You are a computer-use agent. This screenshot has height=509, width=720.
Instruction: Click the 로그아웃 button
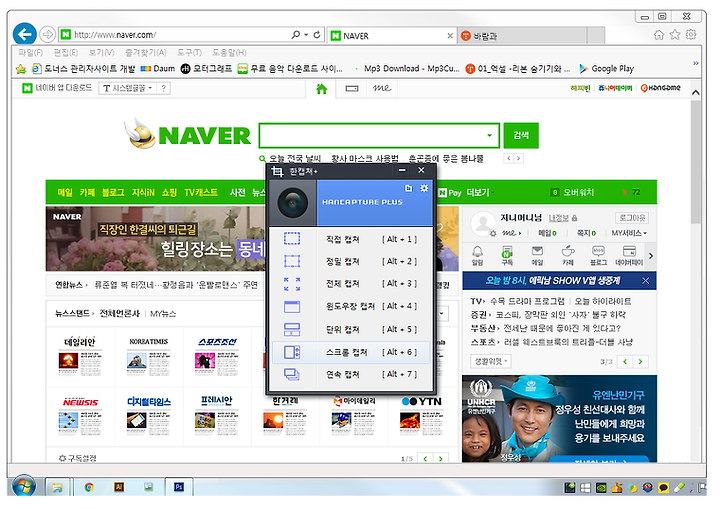[632, 218]
